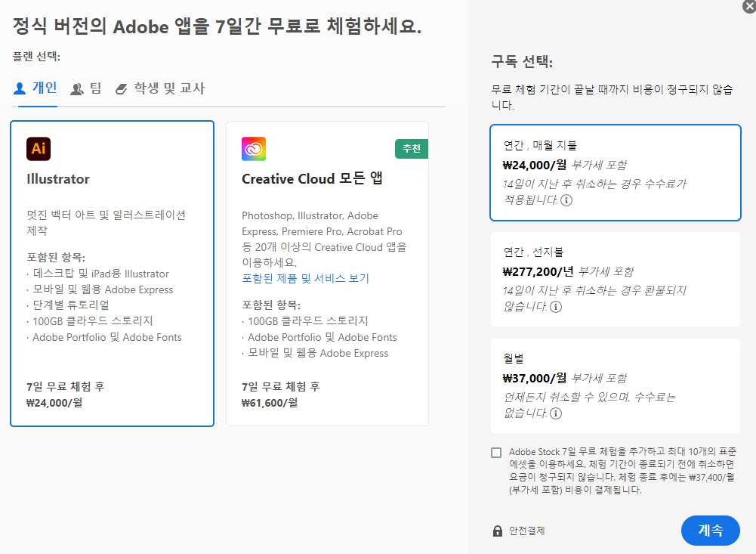Open info icon for 연간, 매월 지불 fee
Image resolution: width=756 pixels, height=554 pixels.
[x=566, y=200]
